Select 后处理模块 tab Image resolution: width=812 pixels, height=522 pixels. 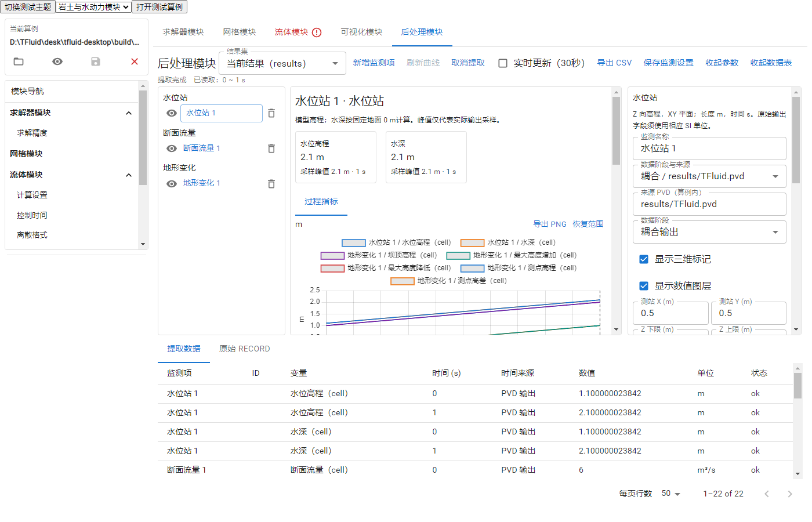pyautogui.click(x=422, y=32)
